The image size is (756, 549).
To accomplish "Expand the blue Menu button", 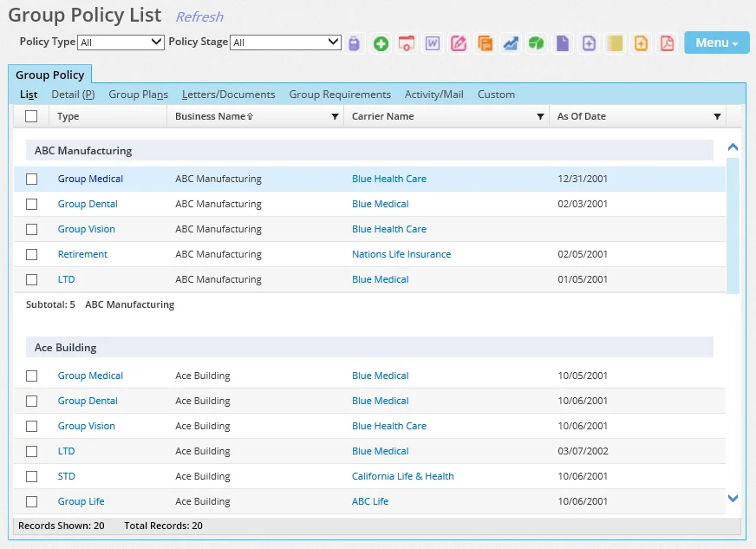I will (x=716, y=42).
